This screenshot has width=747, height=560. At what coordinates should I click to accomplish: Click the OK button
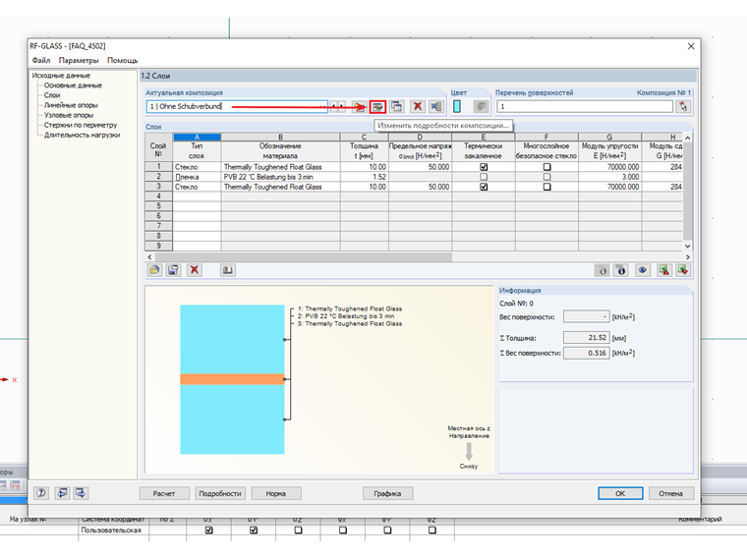620,493
